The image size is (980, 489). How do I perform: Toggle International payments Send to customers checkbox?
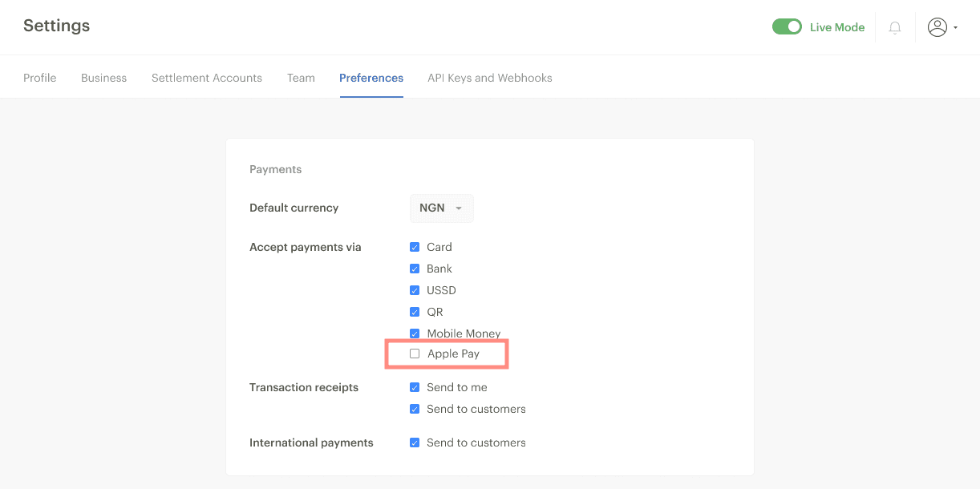click(415, 443)
